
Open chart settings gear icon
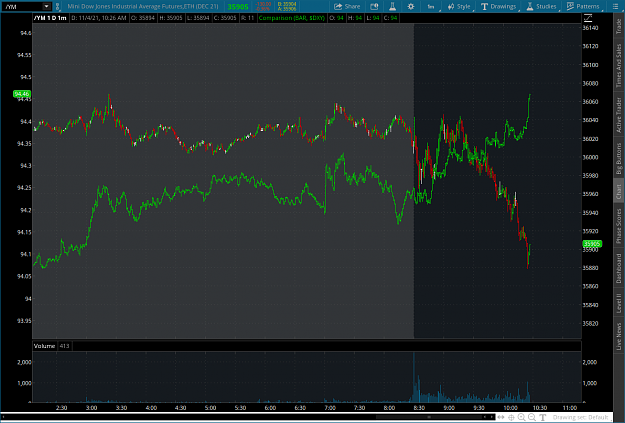click(411, 6)
